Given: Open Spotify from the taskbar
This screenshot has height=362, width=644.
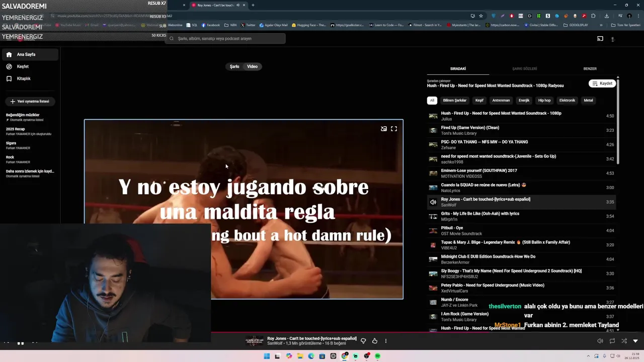Looking at the screenshot, I should tap(377, 356).
